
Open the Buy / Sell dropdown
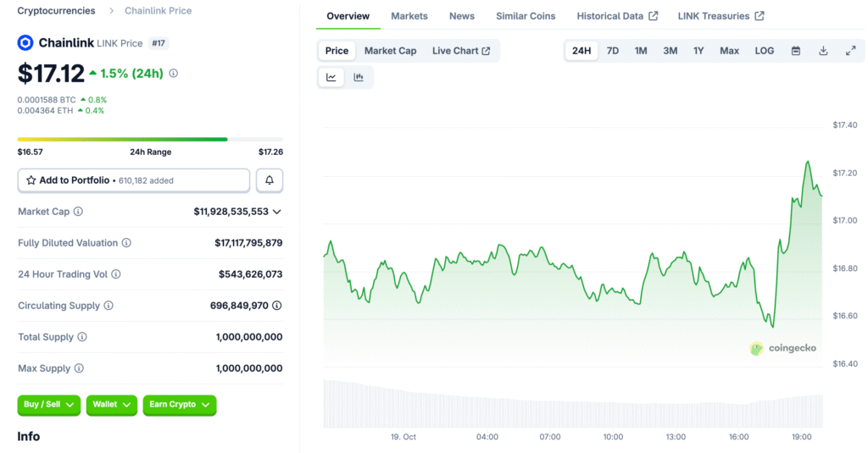coord(48,405)
